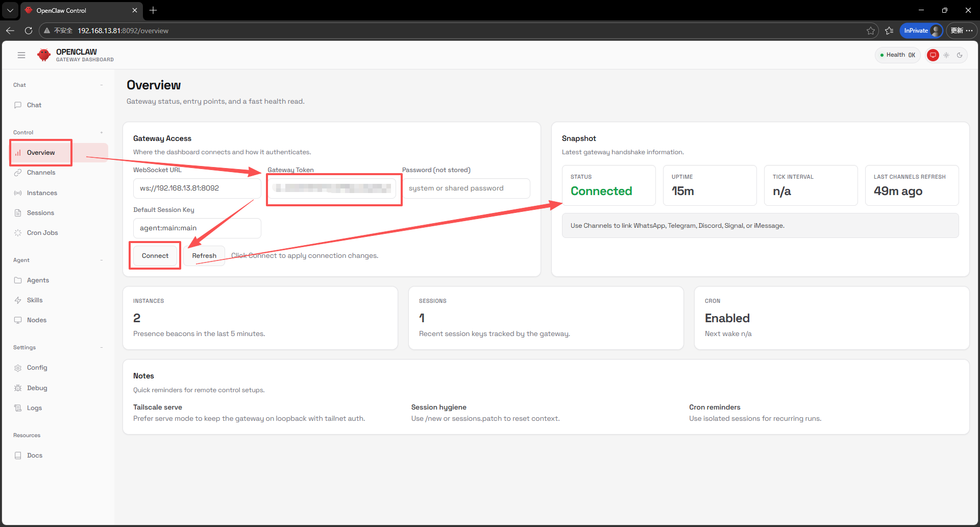Click the book icon beside Docs
This screenshot has height=527, width=980.
click(18, 456)
